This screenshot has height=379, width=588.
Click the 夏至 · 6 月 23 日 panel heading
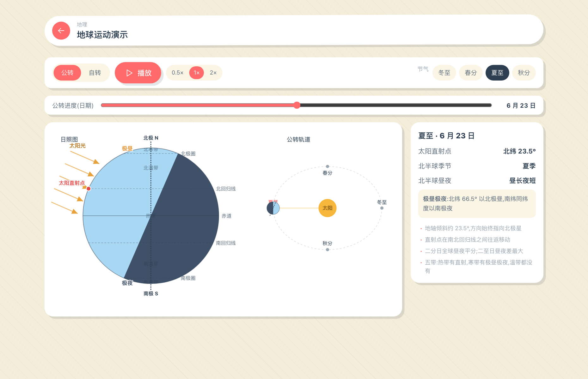pos(446,136)
